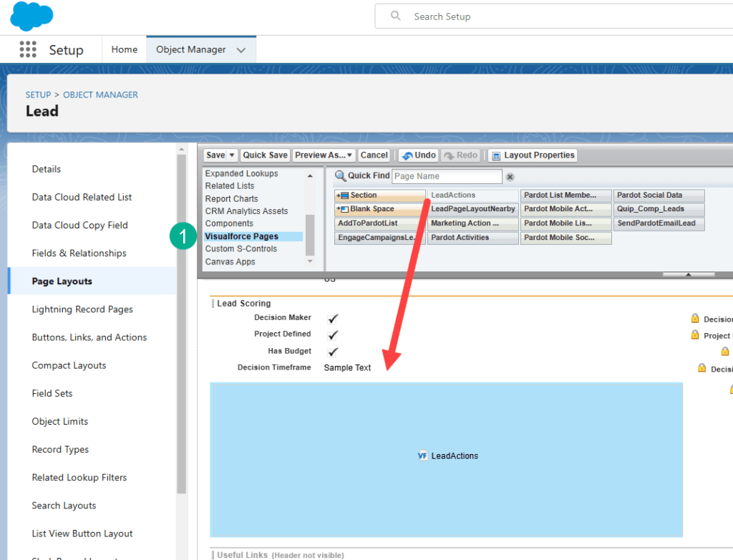Image resolution: width=733 pixels, height=560 pixels.
Task: Toggle the Decision Maker checkbox
Action: (333, 319)
